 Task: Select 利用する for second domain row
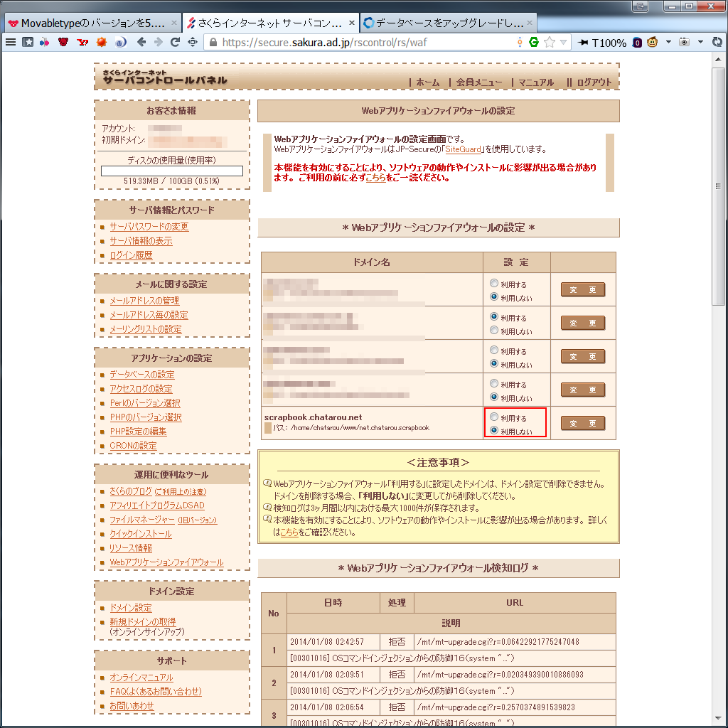[494, 316]
